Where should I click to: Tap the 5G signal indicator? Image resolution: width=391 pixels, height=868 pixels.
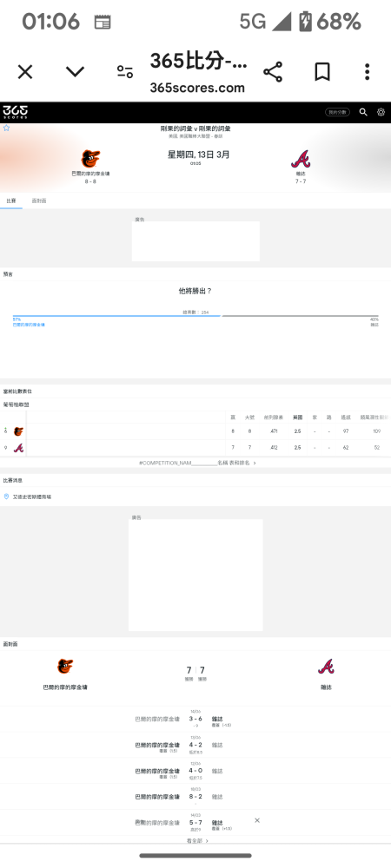coord(265,22)
